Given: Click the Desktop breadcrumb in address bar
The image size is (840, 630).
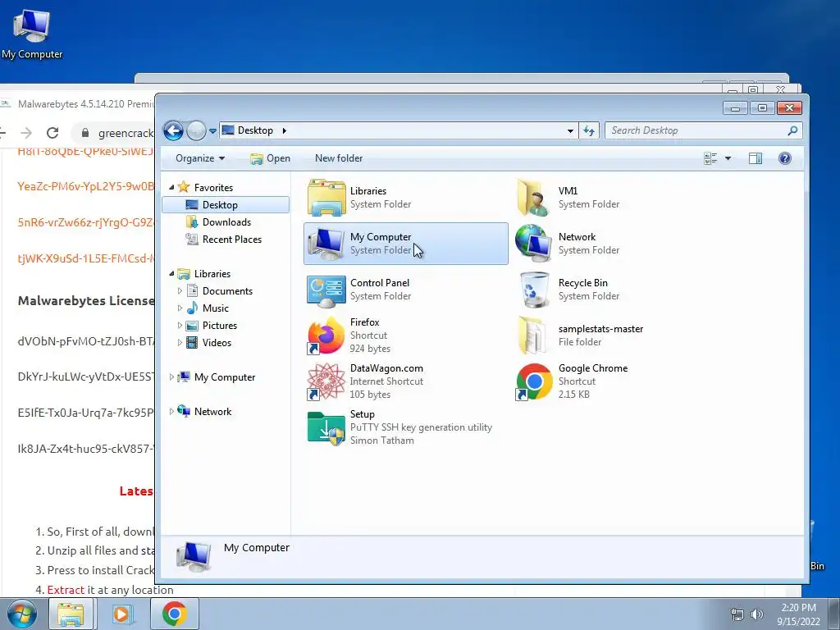Looking at the screenshot, I should 255,130.
